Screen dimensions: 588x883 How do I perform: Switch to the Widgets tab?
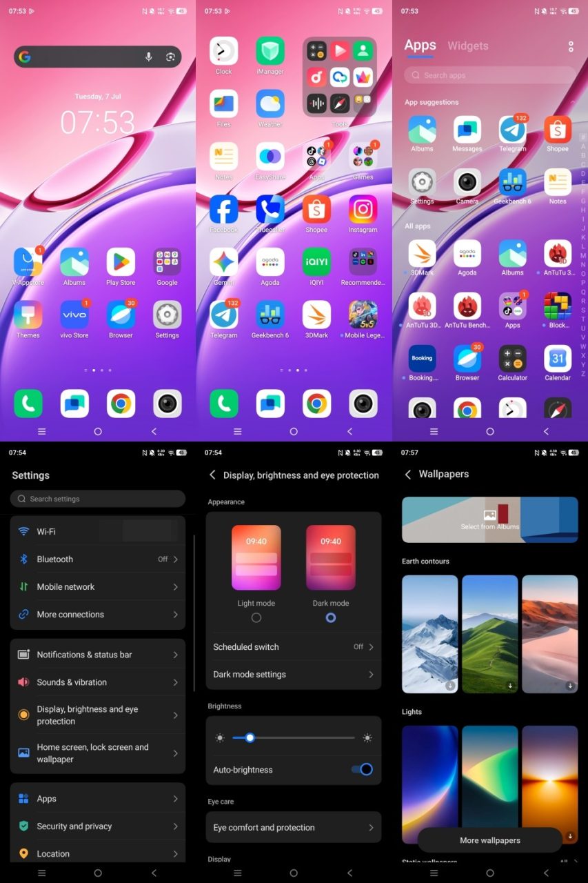pos(468,46)
